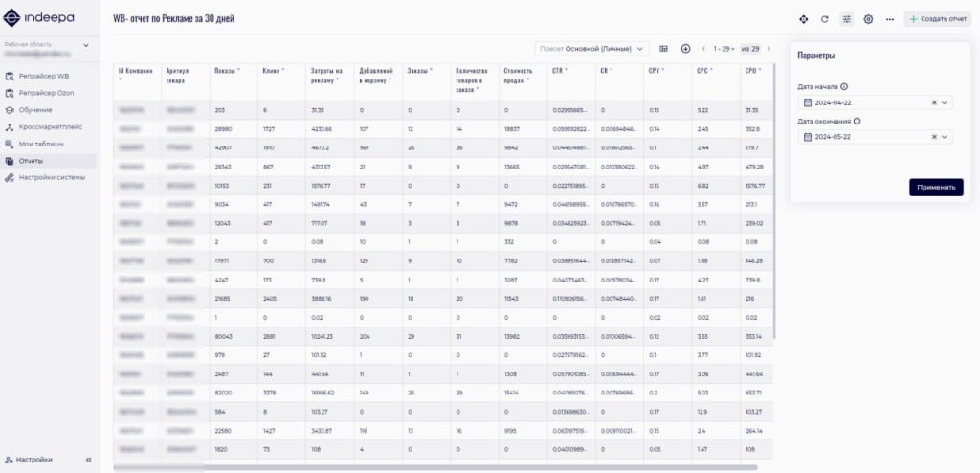The image size is (980, 473).
Task: Click the Дата начала date field
Action: click(861, 102)
